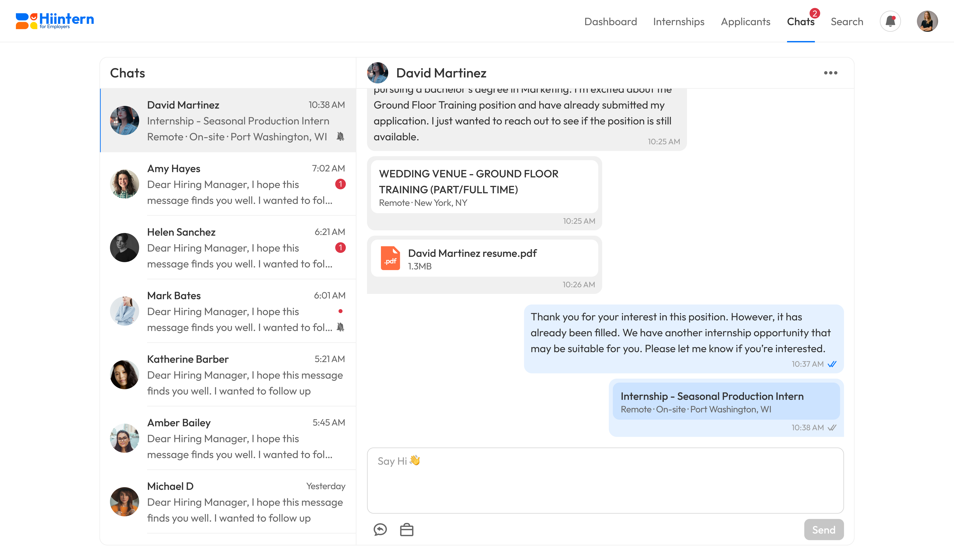
Task: Select David Martinez avatar in chat list
Action: coord(125,121)
